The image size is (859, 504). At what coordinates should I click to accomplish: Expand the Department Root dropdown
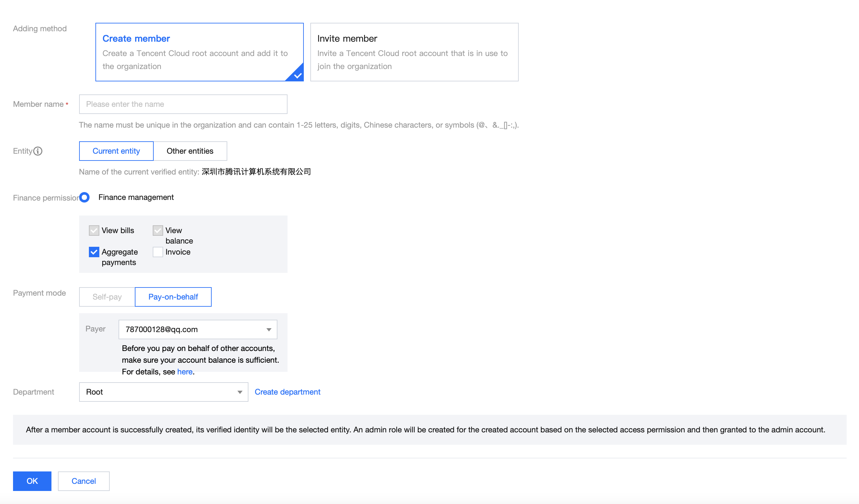pos(163,392)
